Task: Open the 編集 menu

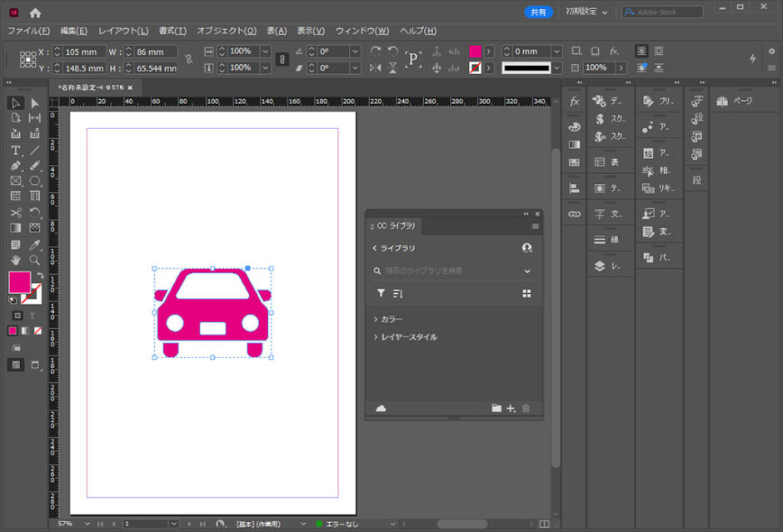Action: (73, 31)
